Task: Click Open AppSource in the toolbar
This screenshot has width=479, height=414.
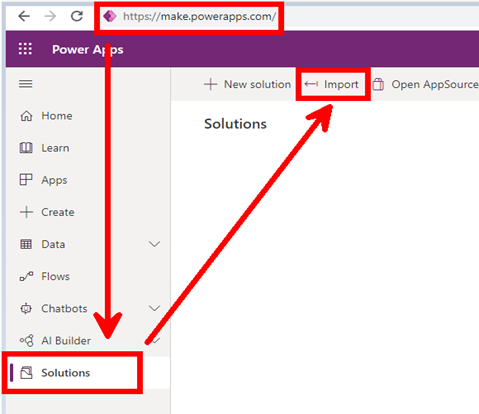Action: point(425,84)
